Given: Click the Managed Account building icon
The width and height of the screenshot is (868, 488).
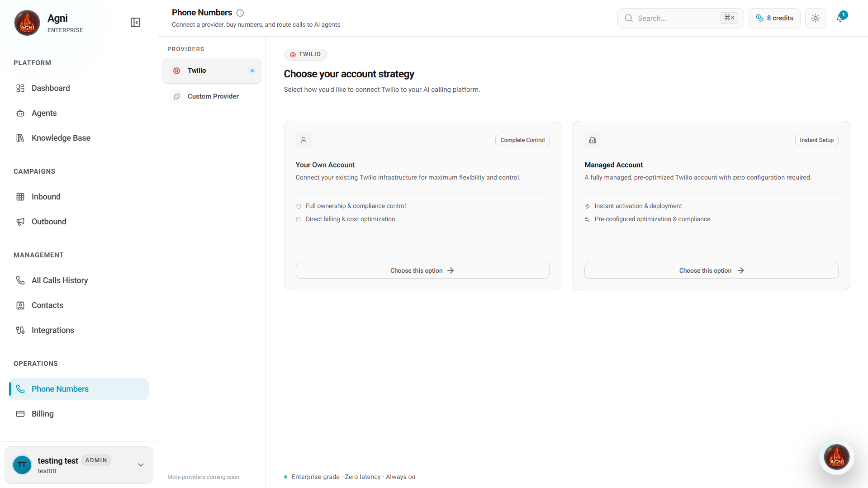Looking at the screenshot, I should [x=593, y=140].
